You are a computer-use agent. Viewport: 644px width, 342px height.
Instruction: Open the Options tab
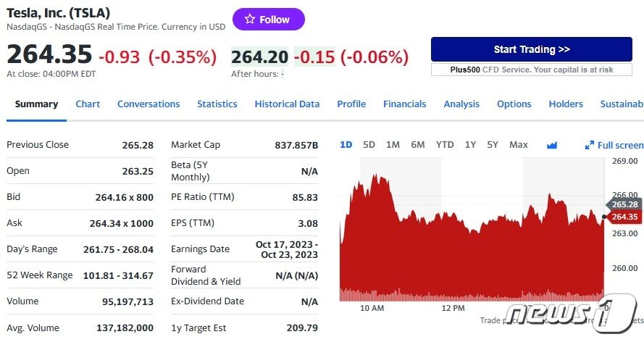[514, 104]
